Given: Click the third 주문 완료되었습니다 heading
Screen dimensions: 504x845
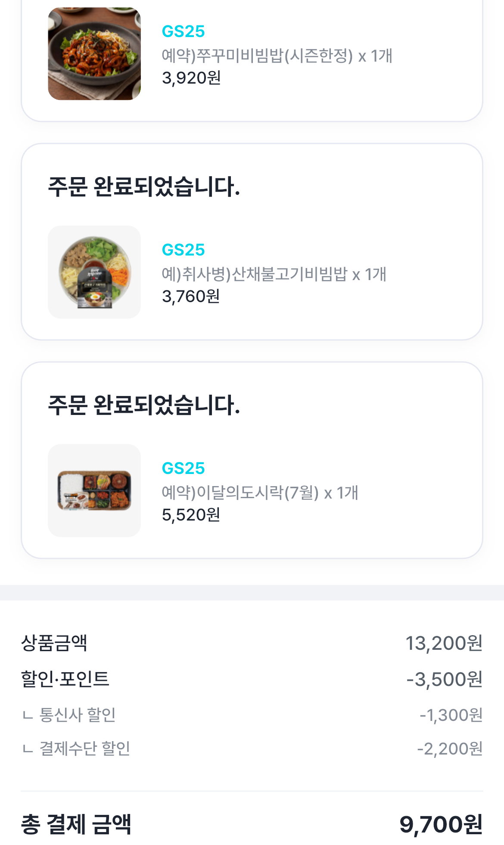Looking at the screenshot, I should click(x=144, y=405).
